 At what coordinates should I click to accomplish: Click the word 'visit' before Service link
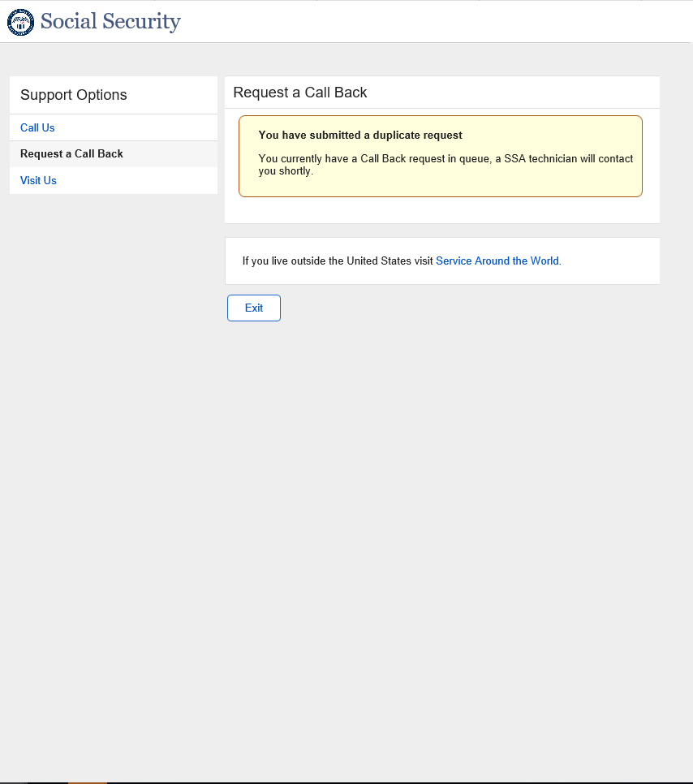tap(424, 261)
